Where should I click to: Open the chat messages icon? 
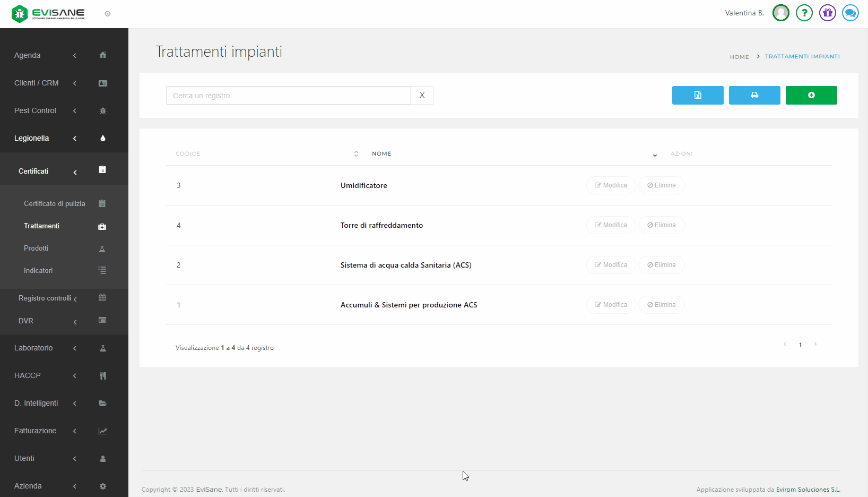pyautogui.click(x=850, y=13)
